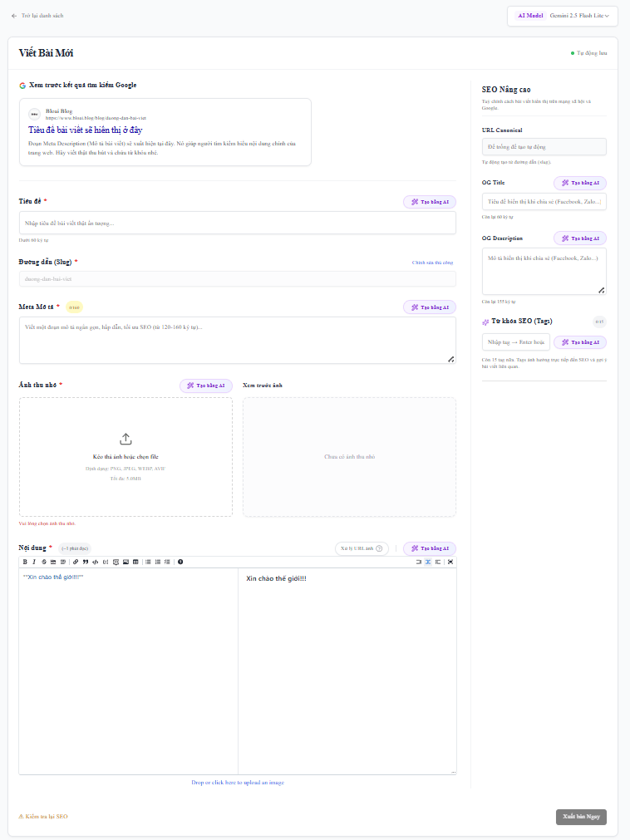Click the OG Description resize handle
This screenshot has height=840, width=630.
602,290
